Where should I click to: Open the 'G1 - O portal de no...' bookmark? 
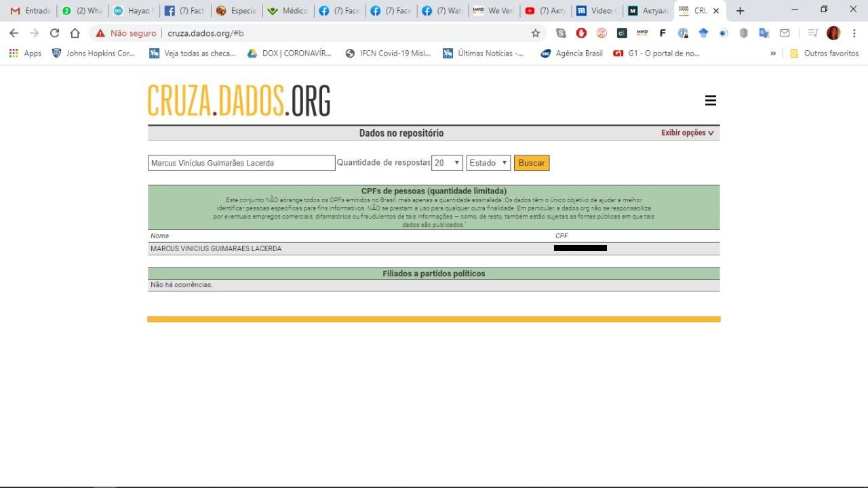(656, 53)
